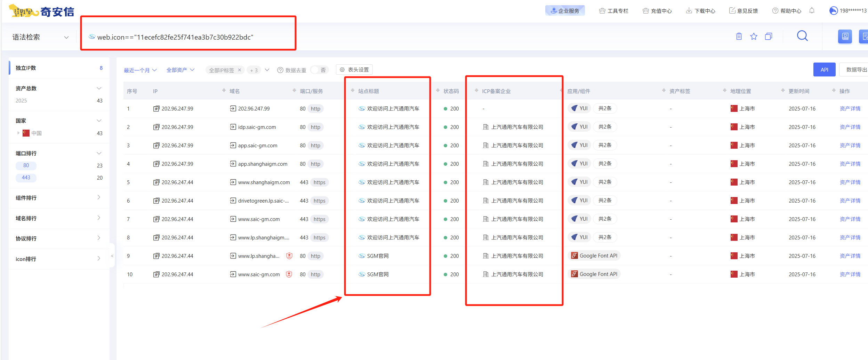Open 工具专栏 menu
This screenshot has width=868, height=360.
click(x=614, y=11)
